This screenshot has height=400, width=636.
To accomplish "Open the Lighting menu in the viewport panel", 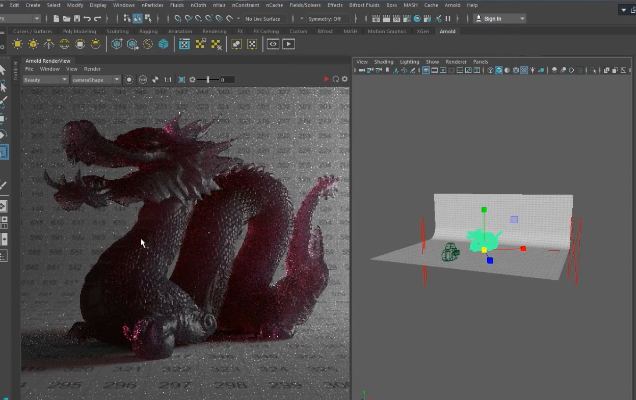I will click(x=410, y=62).
